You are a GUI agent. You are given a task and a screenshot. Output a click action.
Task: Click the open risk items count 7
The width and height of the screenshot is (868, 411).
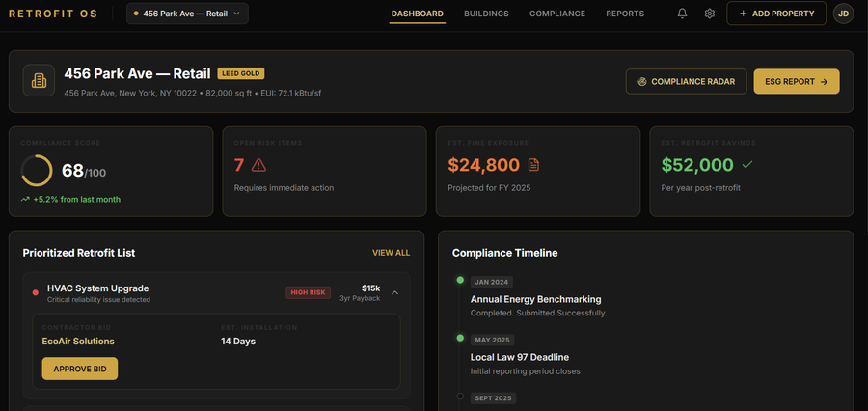(239, 165)
